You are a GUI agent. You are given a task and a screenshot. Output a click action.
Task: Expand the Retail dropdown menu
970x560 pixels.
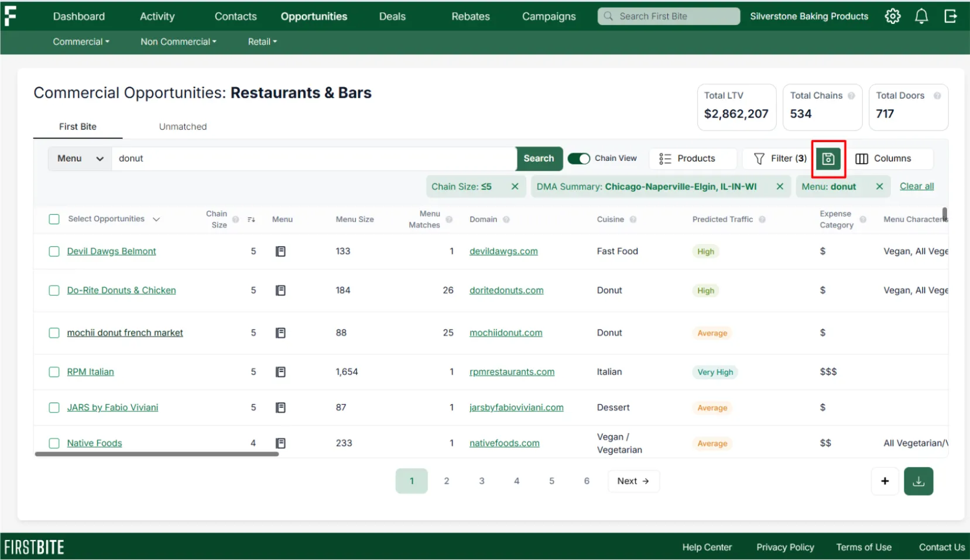coord(262,42)
